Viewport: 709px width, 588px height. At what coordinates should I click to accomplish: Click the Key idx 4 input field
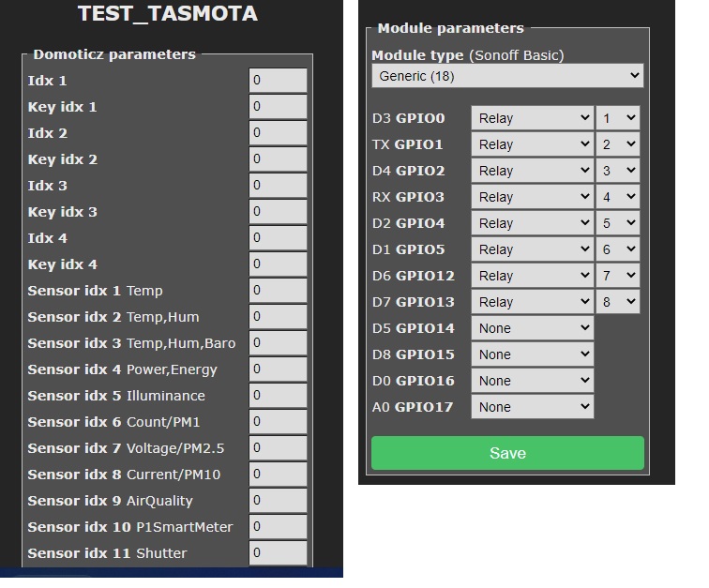pos(278,264)
